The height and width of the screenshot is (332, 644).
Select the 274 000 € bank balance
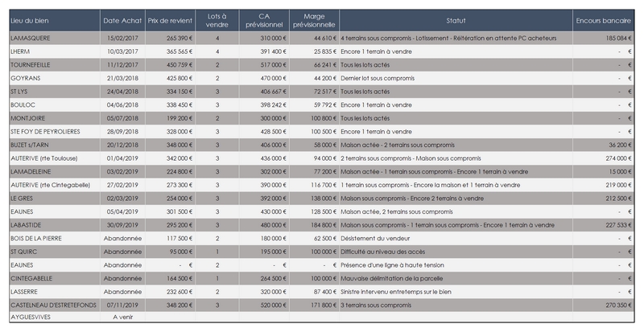point(603,158)
